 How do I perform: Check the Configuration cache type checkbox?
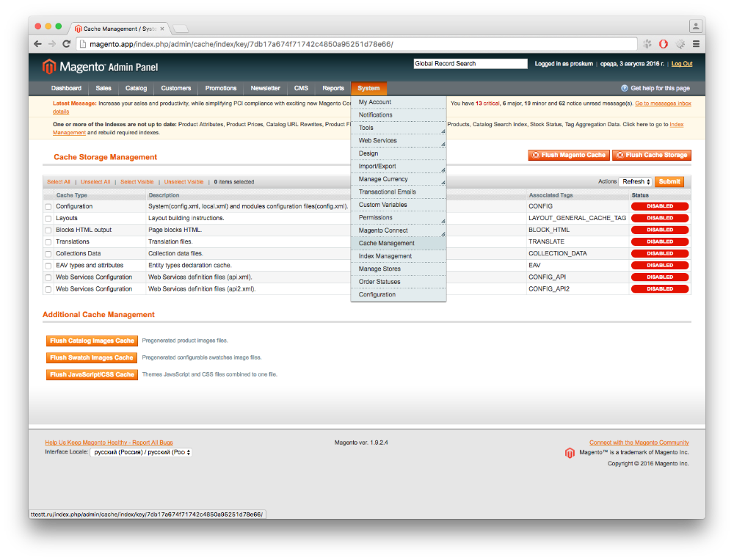coord(48,206)
